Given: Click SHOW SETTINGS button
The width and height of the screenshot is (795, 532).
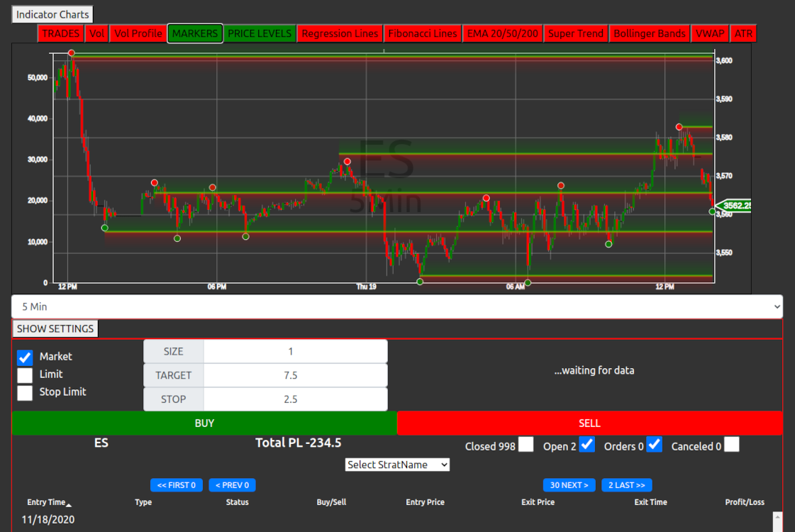Looking at the screenshot, I should click(x=55, y=328).
